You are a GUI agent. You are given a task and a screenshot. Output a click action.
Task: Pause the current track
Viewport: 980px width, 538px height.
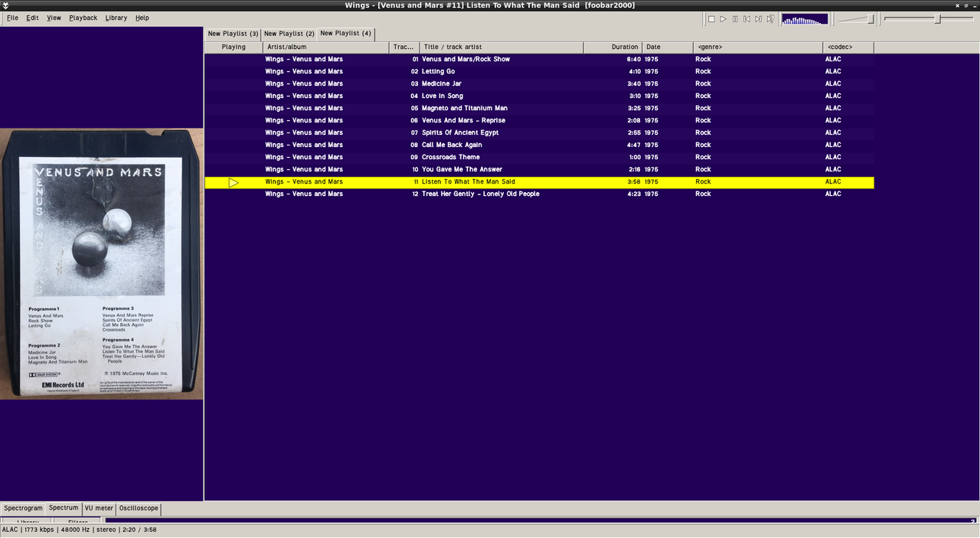(x=735, y=18)
